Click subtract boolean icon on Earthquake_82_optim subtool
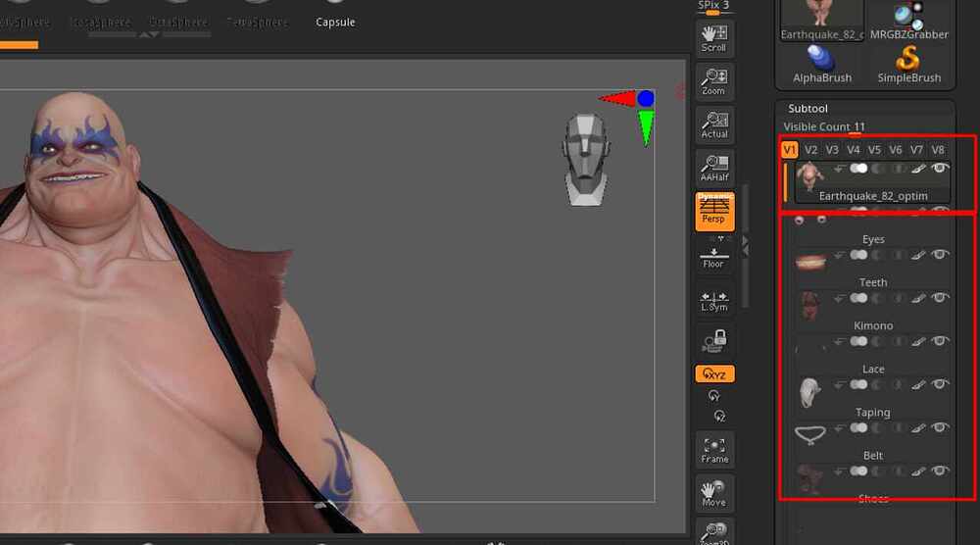The height and width of the screenshot is (545, 980). click(x=879, y=169)
